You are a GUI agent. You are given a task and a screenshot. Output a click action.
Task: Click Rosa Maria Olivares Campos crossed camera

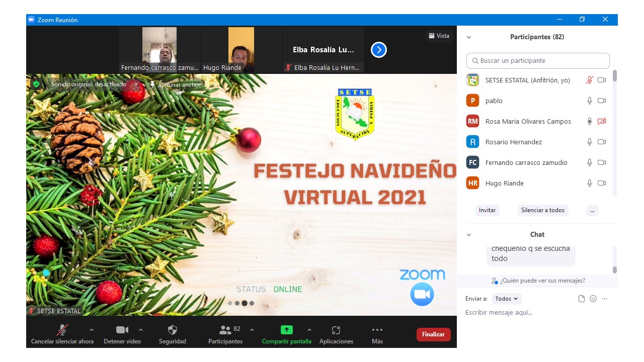coord(602,121)
